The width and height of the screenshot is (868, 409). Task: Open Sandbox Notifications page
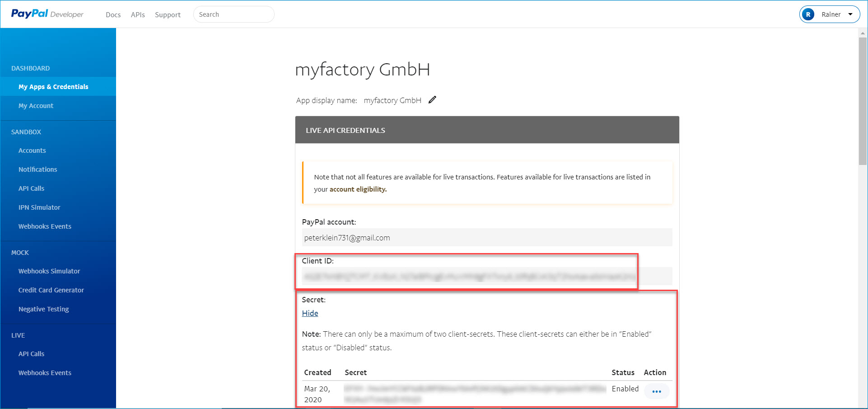(x=37, y=169)
